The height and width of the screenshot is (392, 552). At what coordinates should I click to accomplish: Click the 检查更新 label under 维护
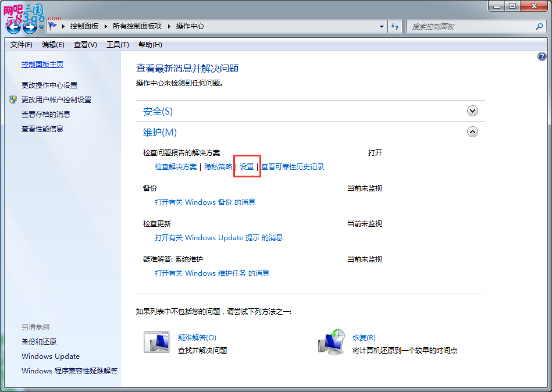pyautogui.click(x=157, y=224)
